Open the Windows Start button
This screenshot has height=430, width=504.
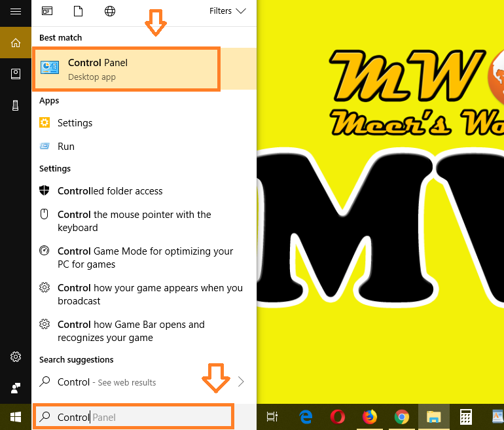coord(16,417)
